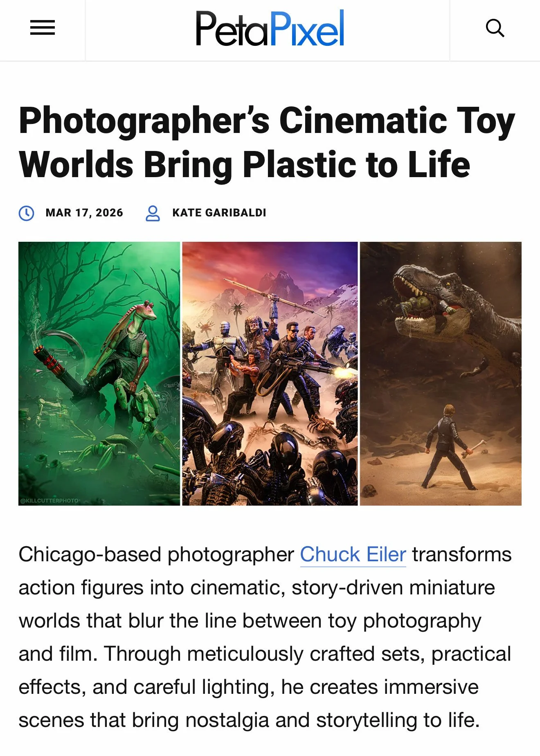Click the MAR 17, 2026 publish date
Image resolution: width=540 pixels, height=756 pixels.
coord(84,213)
